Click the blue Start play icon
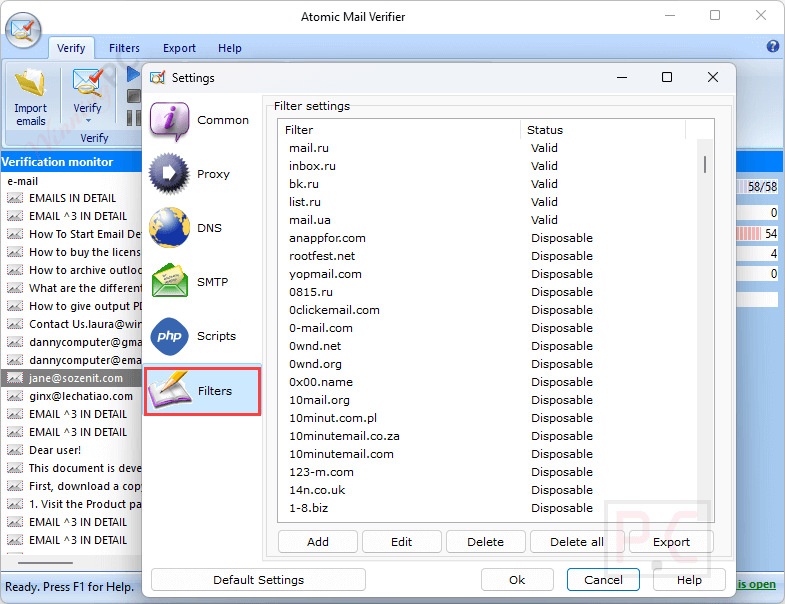 133,74
